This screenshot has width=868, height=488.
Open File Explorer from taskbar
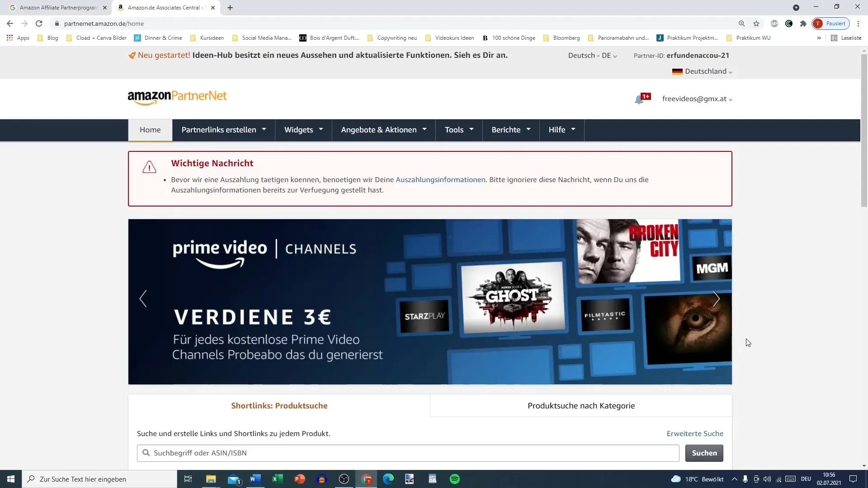(x=211, y=479)
